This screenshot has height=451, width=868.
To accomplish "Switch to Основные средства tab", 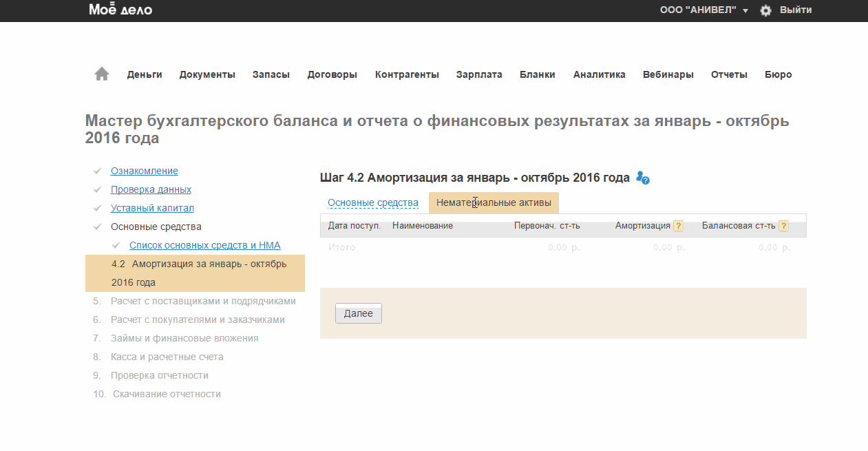I will tap(373, 202).
